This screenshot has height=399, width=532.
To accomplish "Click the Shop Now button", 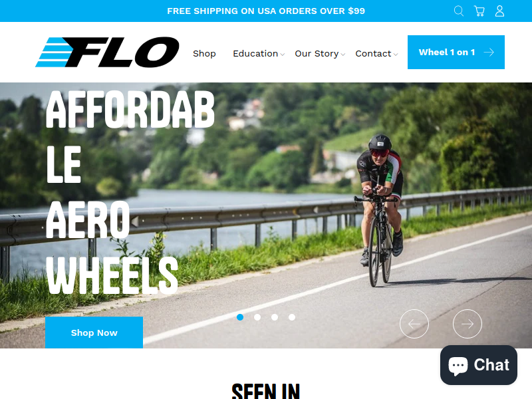I will (x=94, y=332).
